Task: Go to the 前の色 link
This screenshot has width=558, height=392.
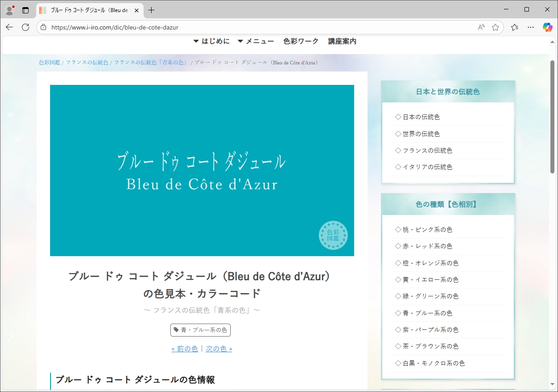Action: 185,349
